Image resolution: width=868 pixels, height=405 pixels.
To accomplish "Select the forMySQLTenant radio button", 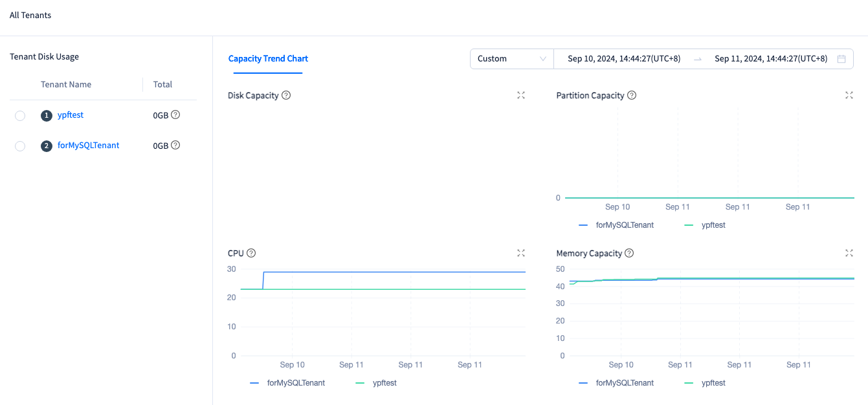I will coord(20,146).
